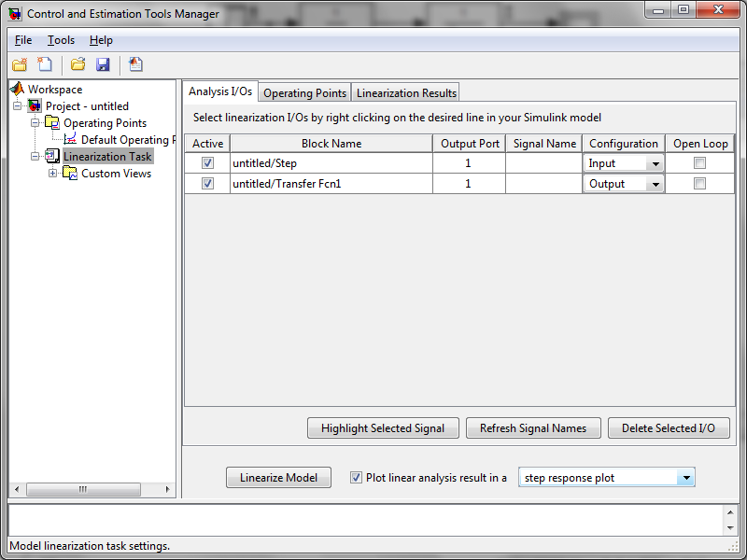Click the Linearization Task node icon

(52, 156)
